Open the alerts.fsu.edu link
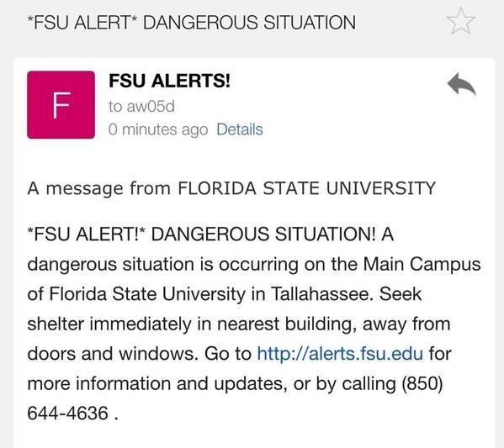Screen dimensions: 504x448 (x=340, y=354)
